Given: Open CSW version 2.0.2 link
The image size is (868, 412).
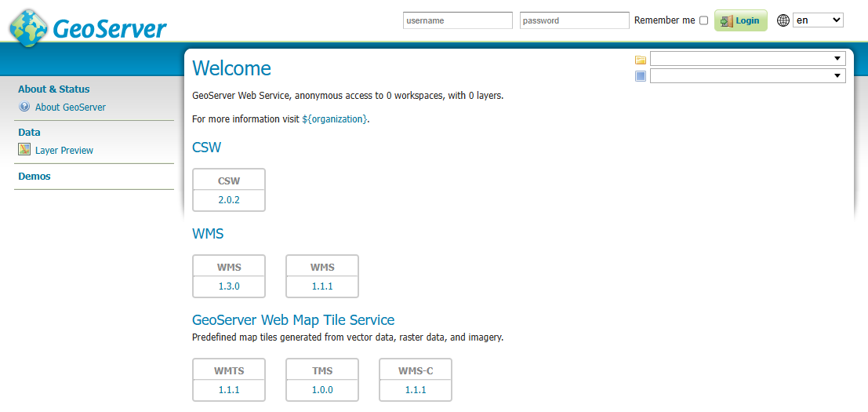Looking at the screenshot, I should [x=229, y=200].
